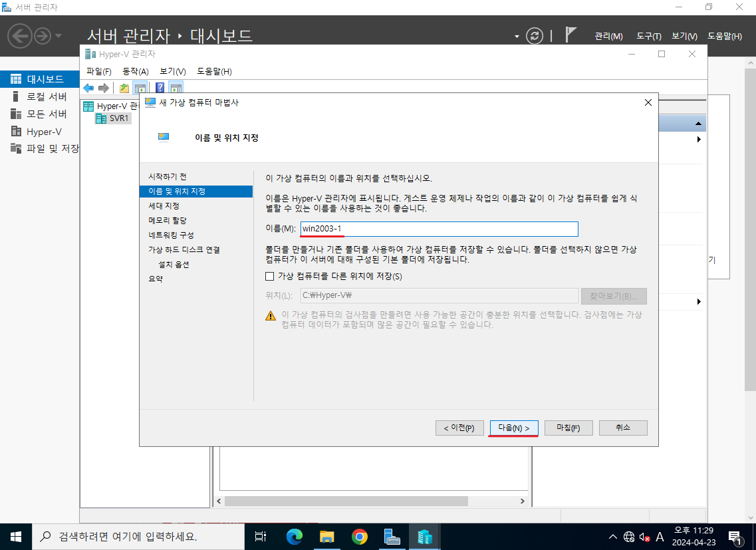
Task: Open Task View from the taskbar
Action: [261, 537]
